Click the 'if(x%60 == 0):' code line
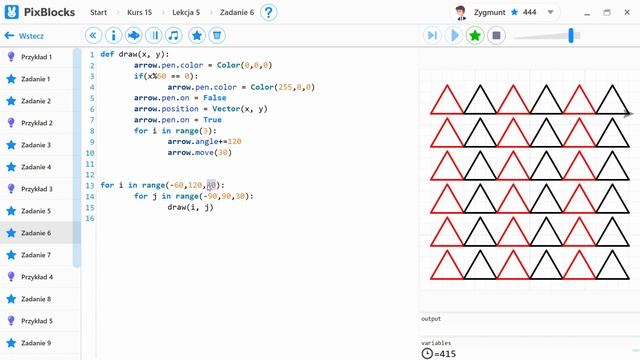Screen dimensions: 640x360 (x=166, y=76)
